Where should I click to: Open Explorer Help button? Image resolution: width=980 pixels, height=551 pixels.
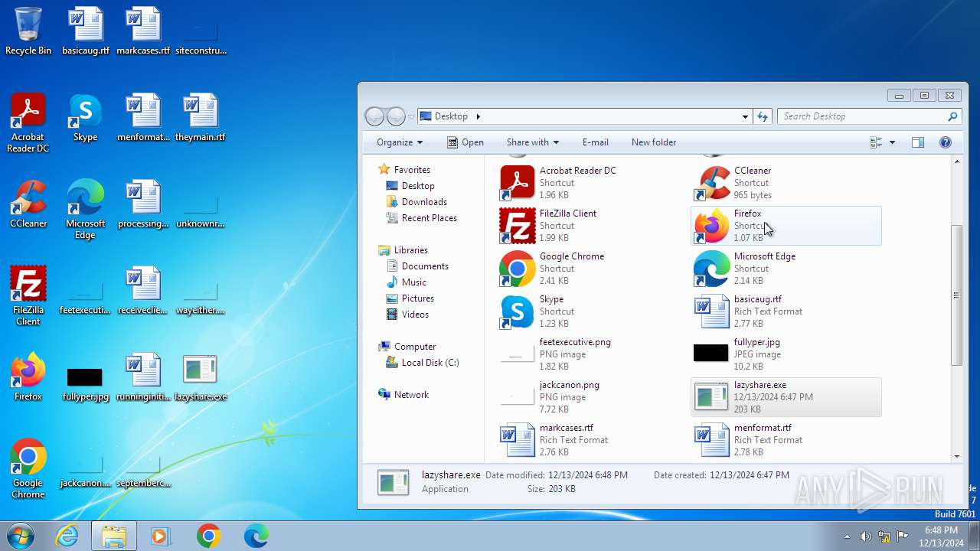click(x=945, y=142)
